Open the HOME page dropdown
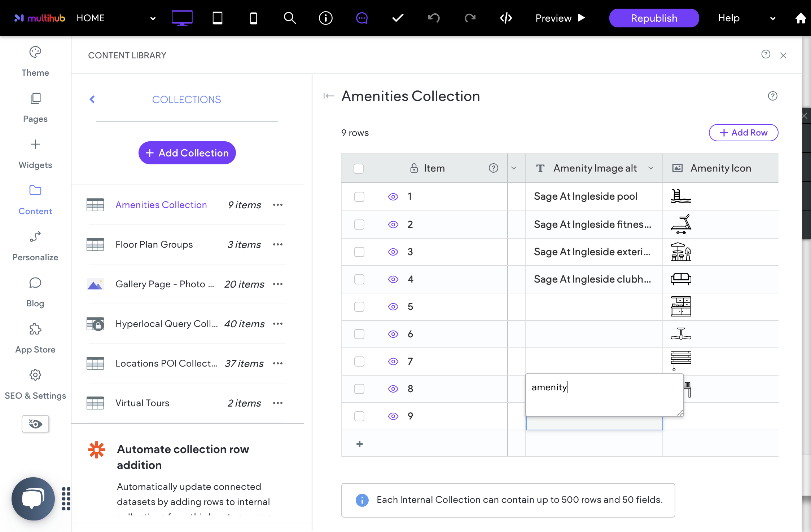Screen dimensions: 811x532 pyautogui.click(x=153, y=18)
